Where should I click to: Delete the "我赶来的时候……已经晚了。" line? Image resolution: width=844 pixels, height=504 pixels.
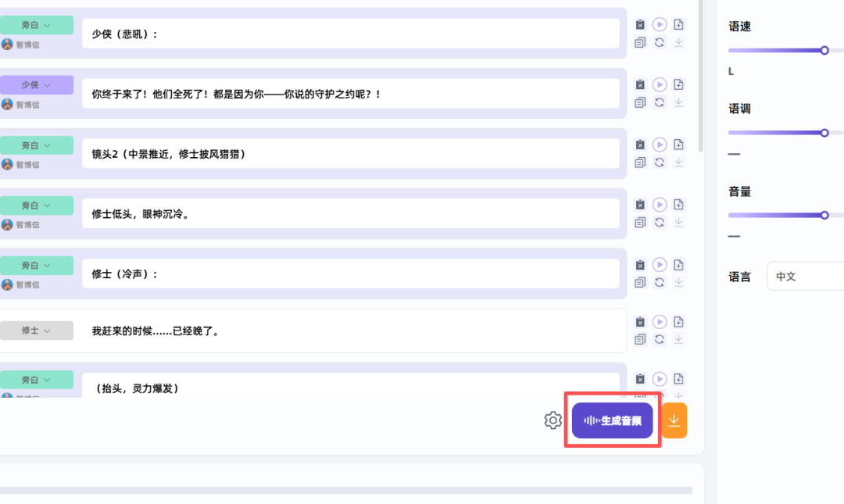click(x=640, y=322)
